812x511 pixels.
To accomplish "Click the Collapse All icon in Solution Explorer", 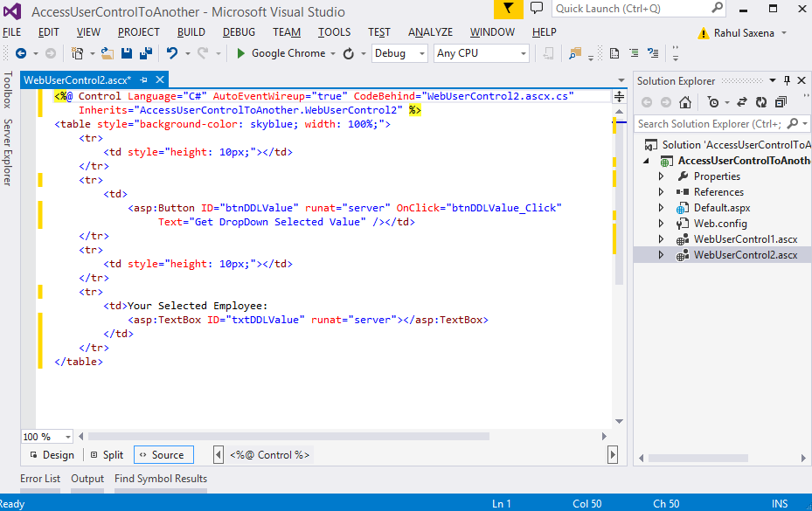I will pos(780,102).
